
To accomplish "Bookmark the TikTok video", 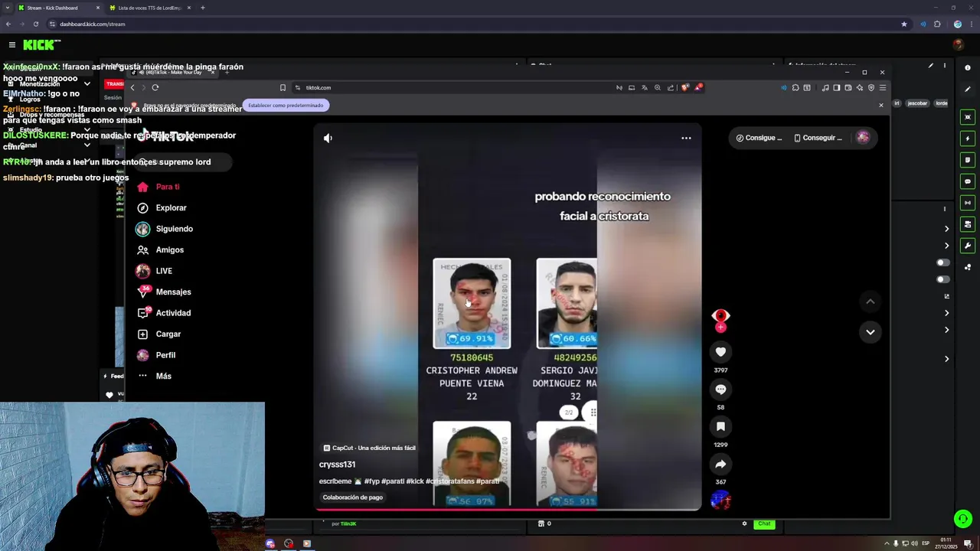I will 720,426.
